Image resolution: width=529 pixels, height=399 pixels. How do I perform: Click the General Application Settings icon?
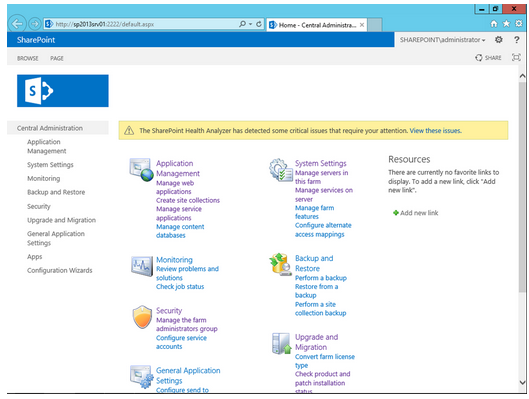pyautogui.click(x=142, y=377)
